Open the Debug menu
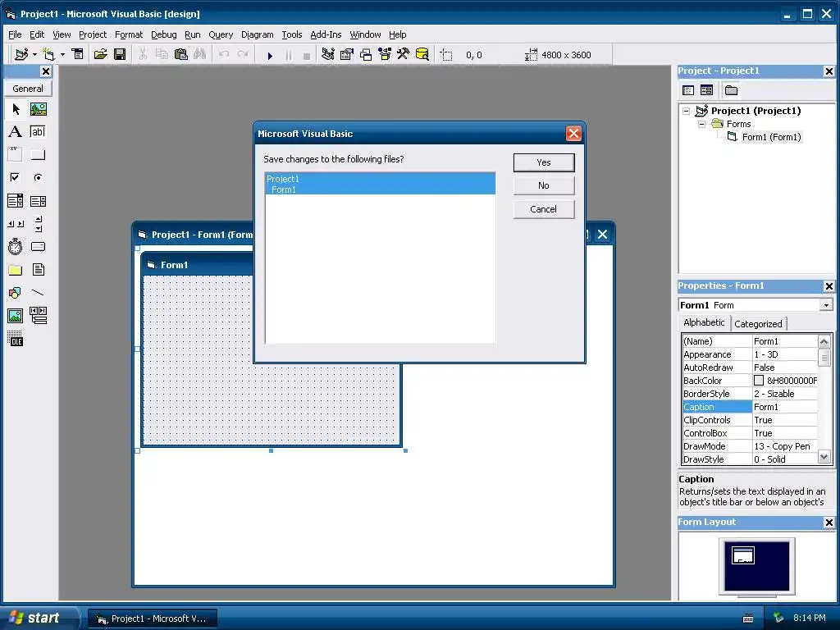The width and height of the screenshot is (840, 630). point(163,34)
